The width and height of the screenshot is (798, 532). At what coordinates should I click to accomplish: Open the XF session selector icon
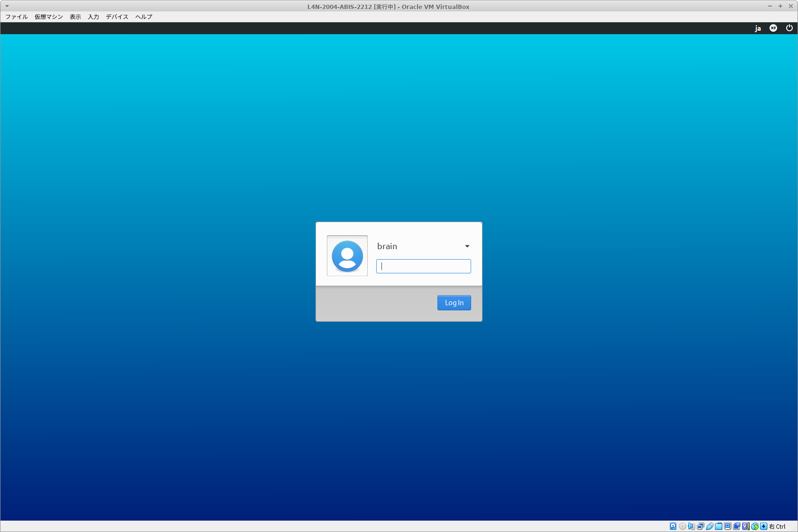point(773,28)
